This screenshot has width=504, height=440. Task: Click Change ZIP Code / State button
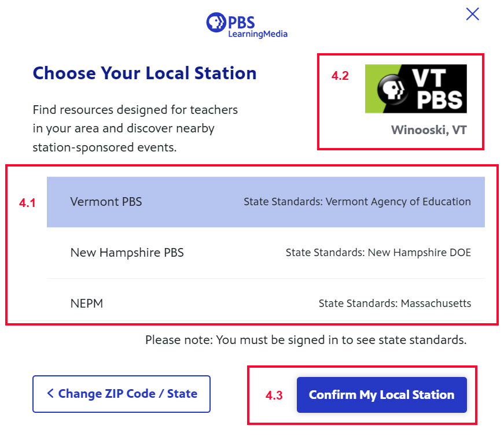122,394
